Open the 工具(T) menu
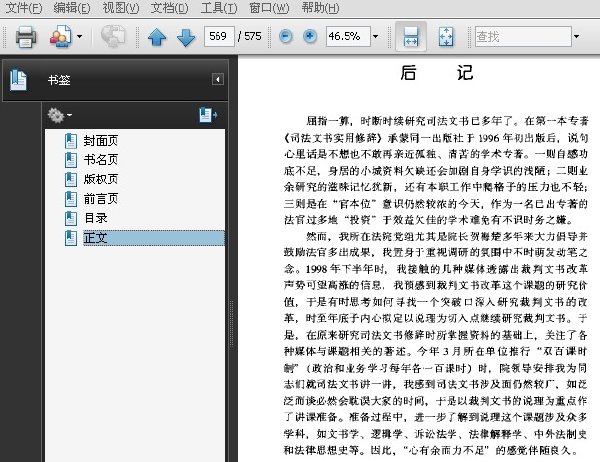 coord(219,8)
